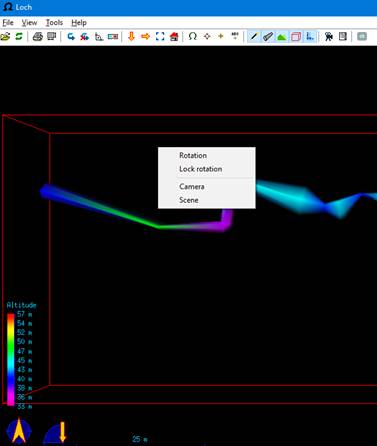Switch to profile view with right arrow
This screenshot has height=446, width=377.
[145, 36]
